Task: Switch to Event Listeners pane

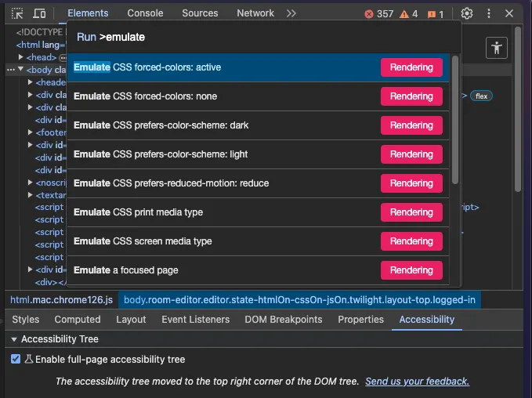Action: [x=195, y=320]
